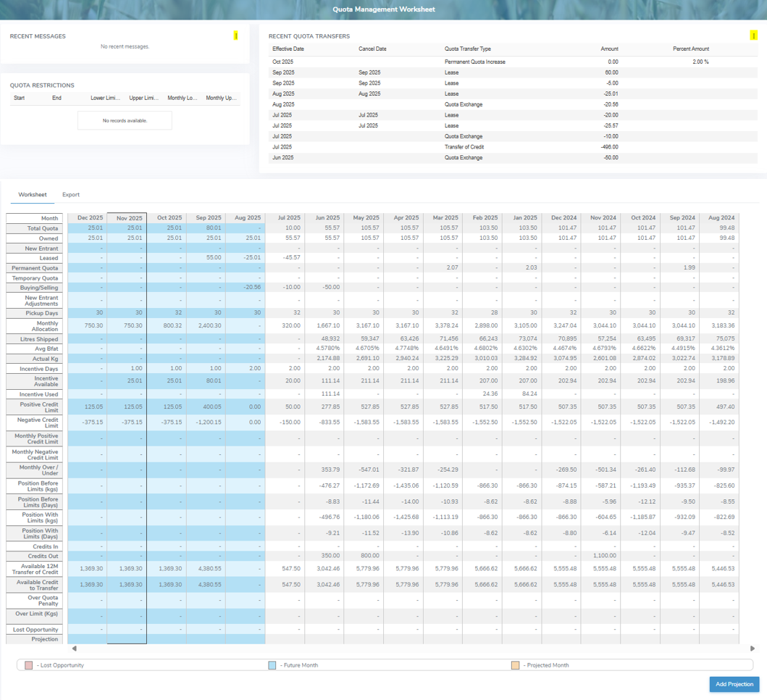
Task: Sort transfers by Effective Date header
Action: (288, 49)
